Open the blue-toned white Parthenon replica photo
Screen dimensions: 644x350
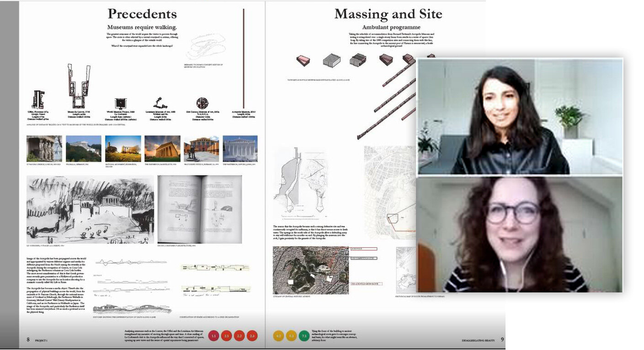pos(240,148)
